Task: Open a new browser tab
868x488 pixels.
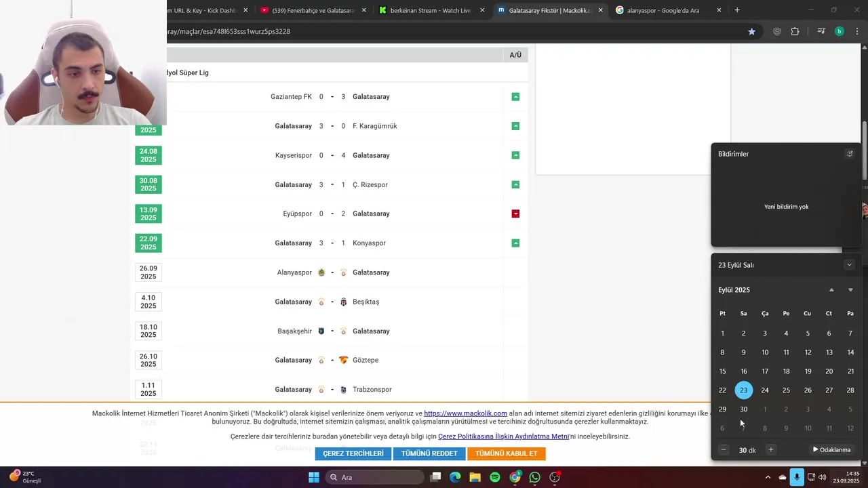Action: pos(737,10)
